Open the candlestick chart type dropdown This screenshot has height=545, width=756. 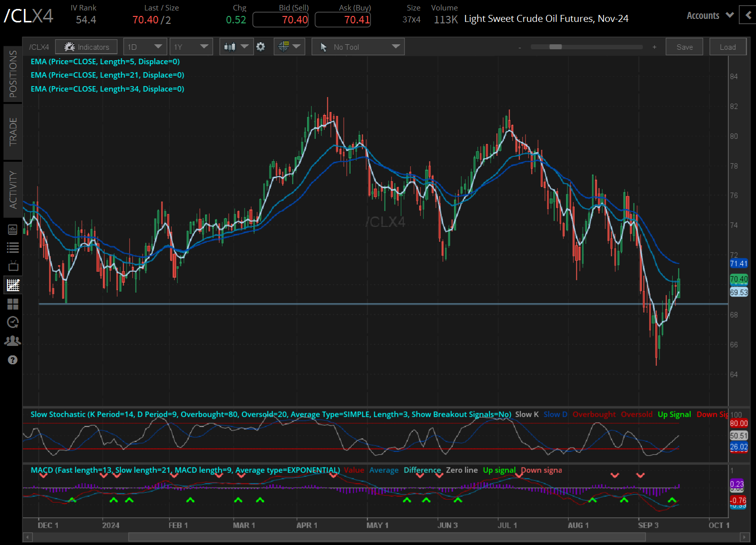point(236,47)
